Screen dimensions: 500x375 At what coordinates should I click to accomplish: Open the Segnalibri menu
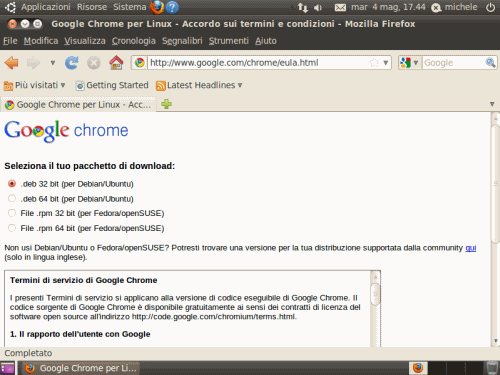182,41
